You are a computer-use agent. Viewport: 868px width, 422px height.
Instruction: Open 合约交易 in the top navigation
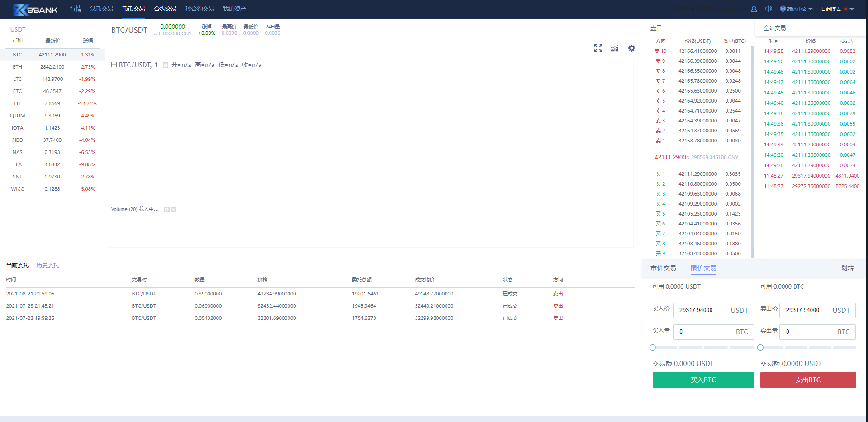tap(165, 9)
